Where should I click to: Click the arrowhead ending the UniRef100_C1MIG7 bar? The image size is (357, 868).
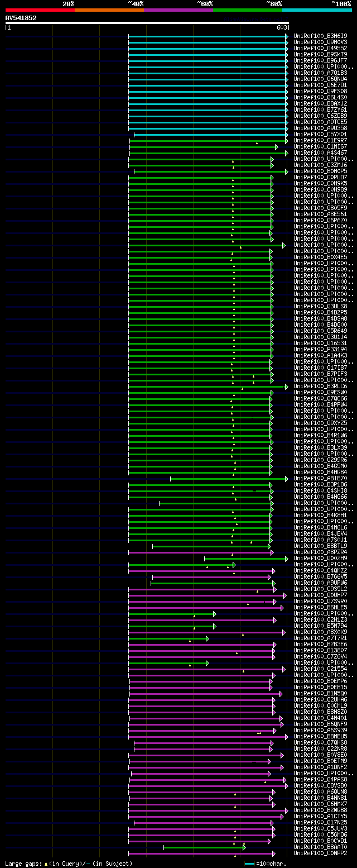pos(276,147)
